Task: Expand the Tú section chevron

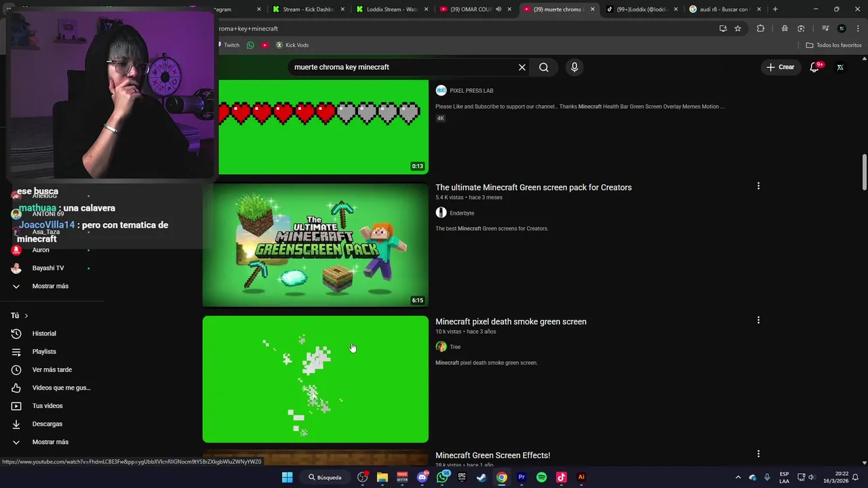Action: point(26,316)
